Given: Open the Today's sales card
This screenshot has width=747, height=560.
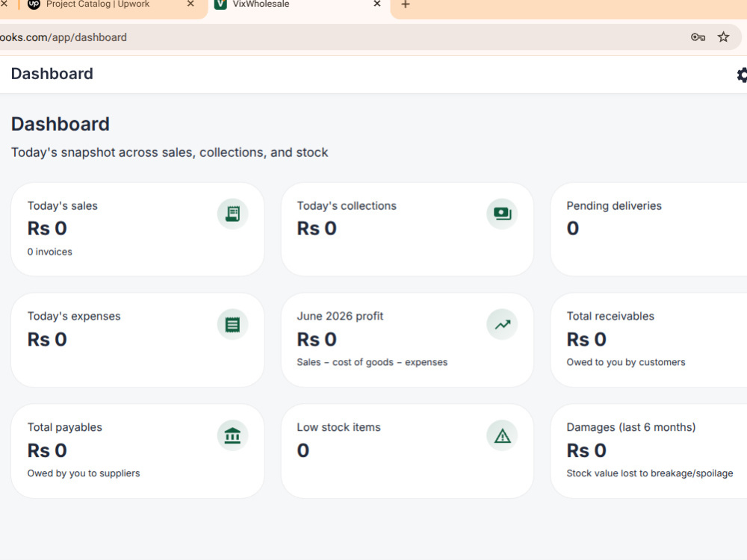Looking at the screenshot, I should pyautogui.click(x=137, y=229).
